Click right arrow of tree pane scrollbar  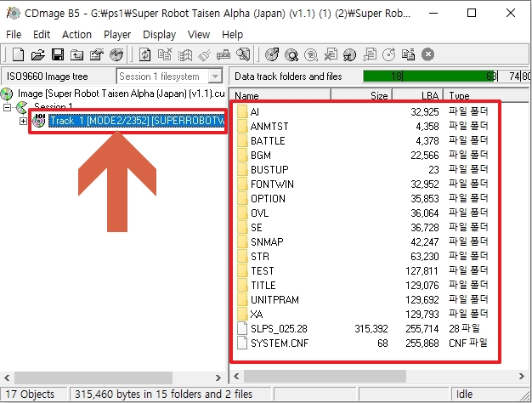(x=218, y=377)
